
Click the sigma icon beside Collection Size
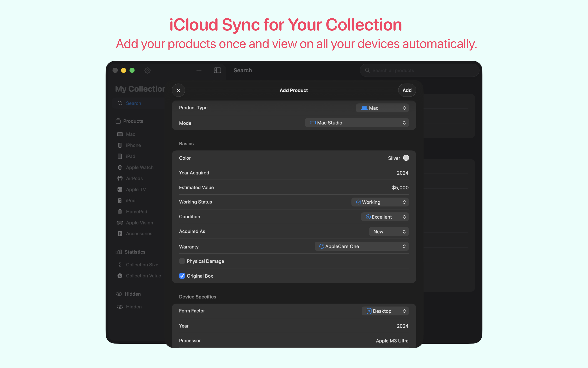coord(120,265)
